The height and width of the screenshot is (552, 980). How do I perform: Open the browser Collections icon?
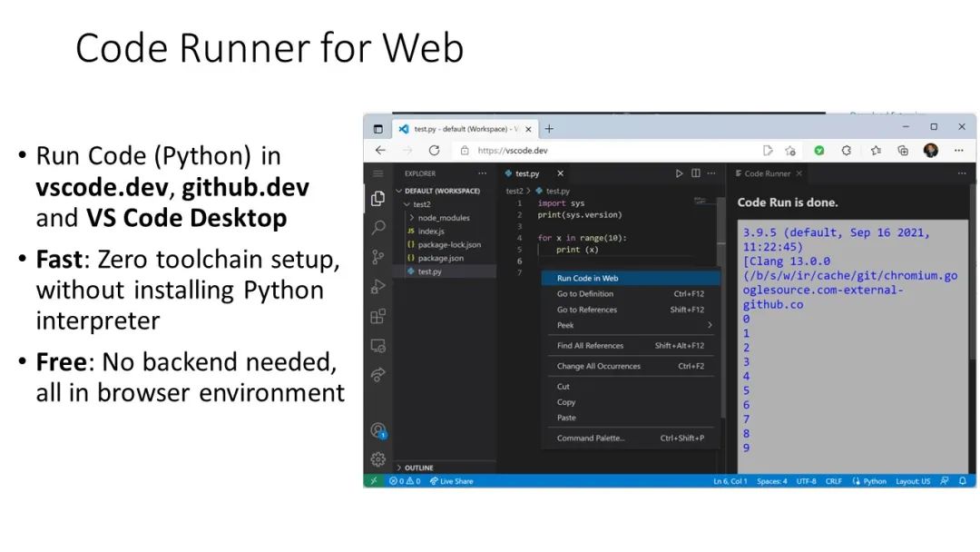coord(903,150)
